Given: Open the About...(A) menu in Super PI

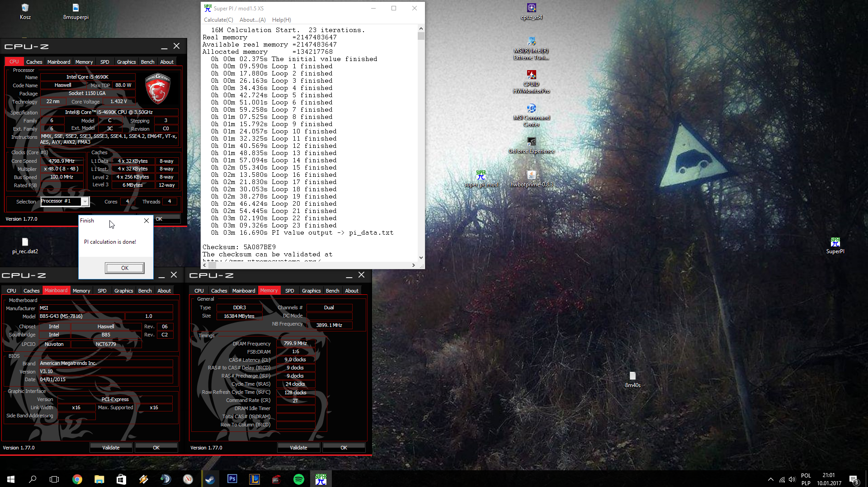Looking at the screenshot, I should coord(252,20).
